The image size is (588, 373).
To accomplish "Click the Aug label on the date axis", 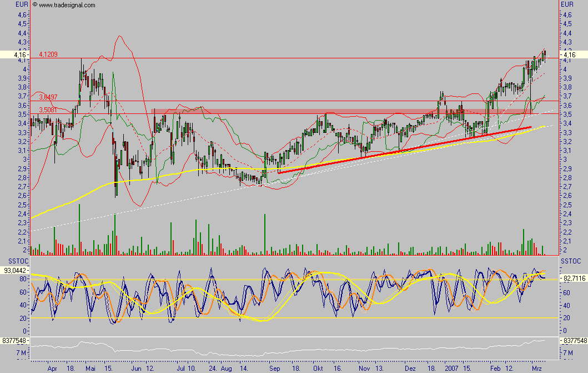I will tap(226, 369).
